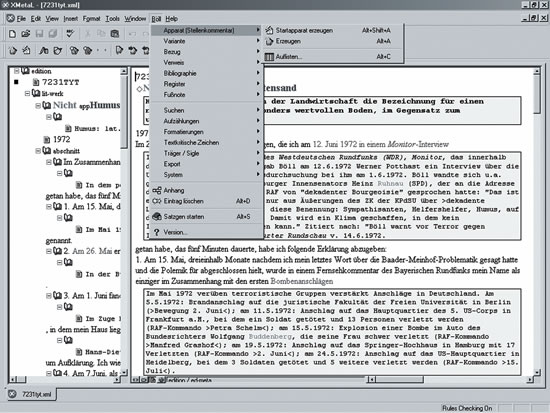This screenshot has width=550, height=413.
Task: Click the icon on the 7231tyt.xml bottom tab
Action: (x=12, y=394)
